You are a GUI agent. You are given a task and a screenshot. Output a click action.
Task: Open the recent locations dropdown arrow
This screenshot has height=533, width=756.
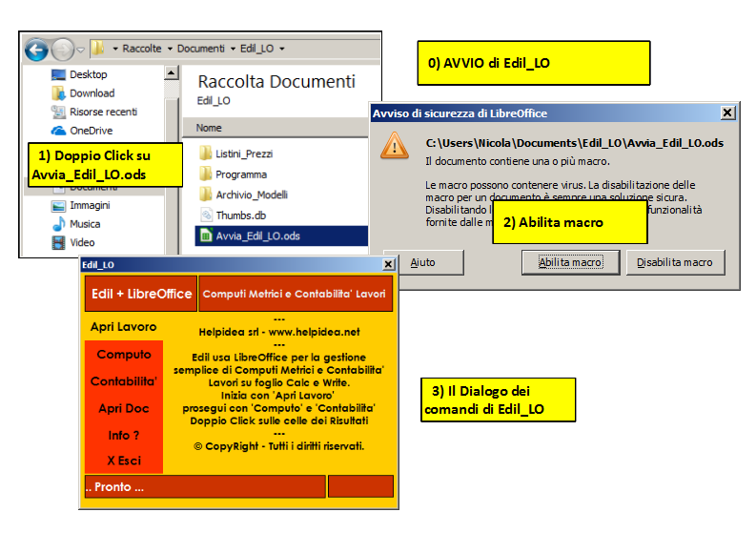(x=80, y=50)
